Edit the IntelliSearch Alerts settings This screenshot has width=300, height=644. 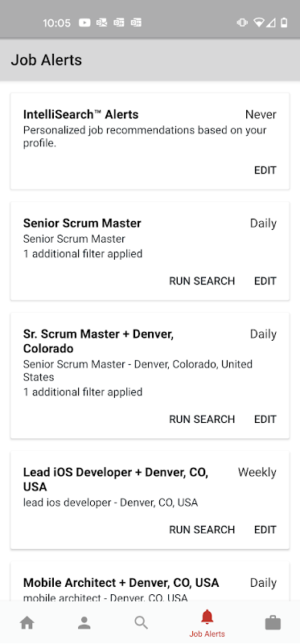click(x=265, y=170)
